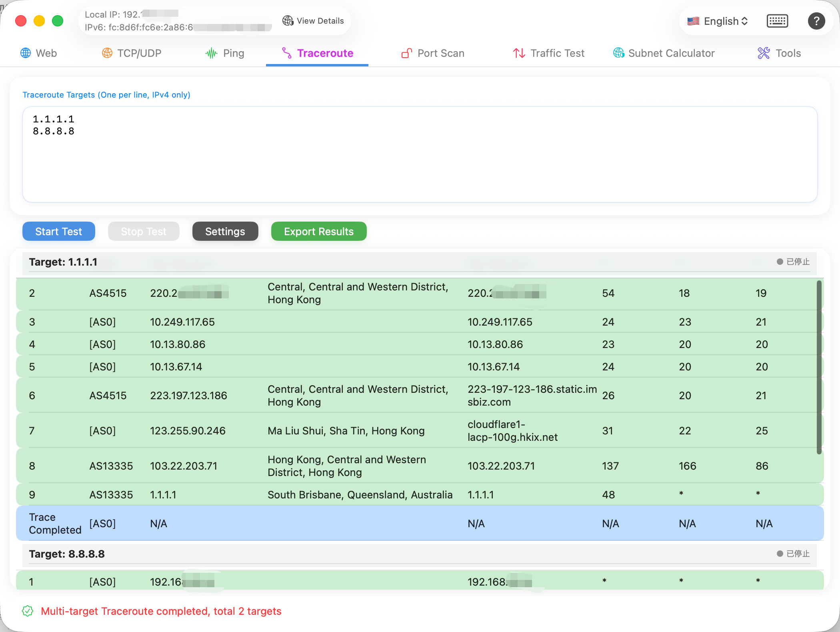
Task: Click the purple Traceroute nodes icon
Action: click(286, 53)
